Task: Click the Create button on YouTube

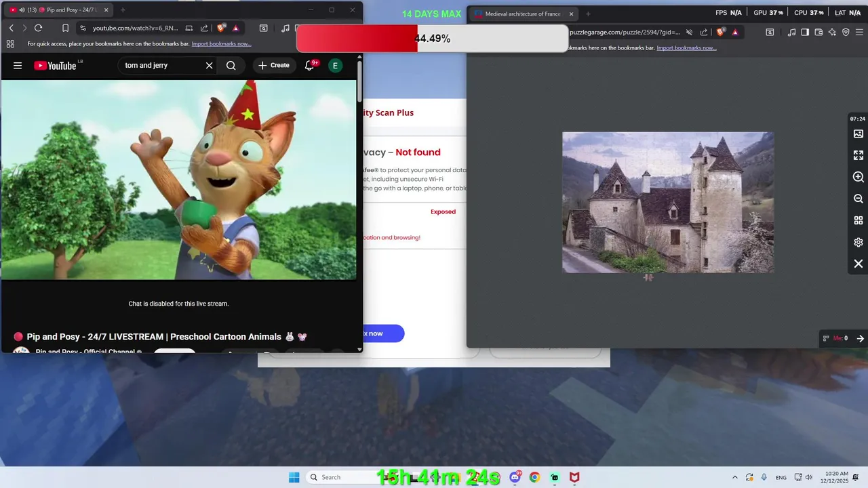Action: tap(274, 66)
